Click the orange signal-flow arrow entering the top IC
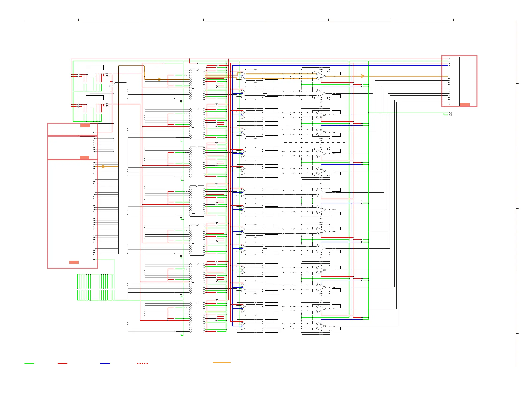Screen dimensions: 532x395 coord(160,79)
